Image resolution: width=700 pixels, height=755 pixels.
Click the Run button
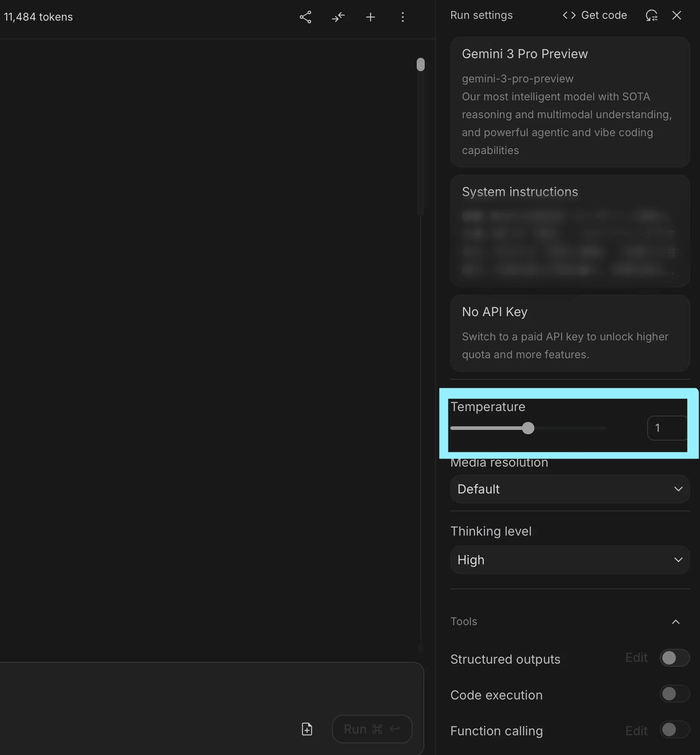pos(372,729)
